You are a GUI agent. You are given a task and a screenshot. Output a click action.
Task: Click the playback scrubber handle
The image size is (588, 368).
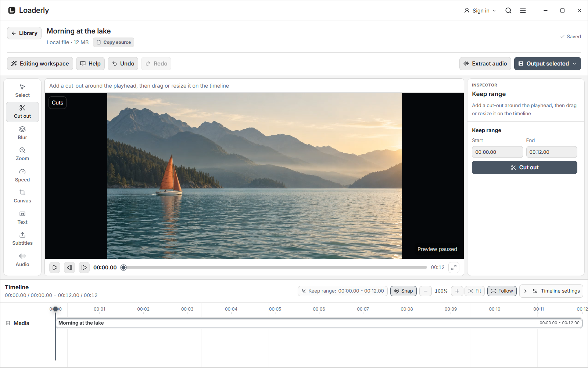pos(123,268)
